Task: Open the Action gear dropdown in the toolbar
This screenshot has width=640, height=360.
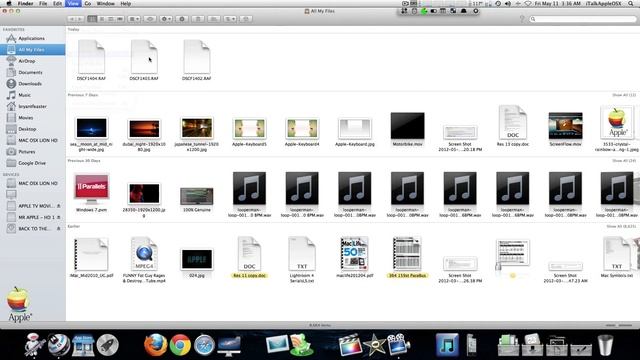Action: click(x=166, y=19)
